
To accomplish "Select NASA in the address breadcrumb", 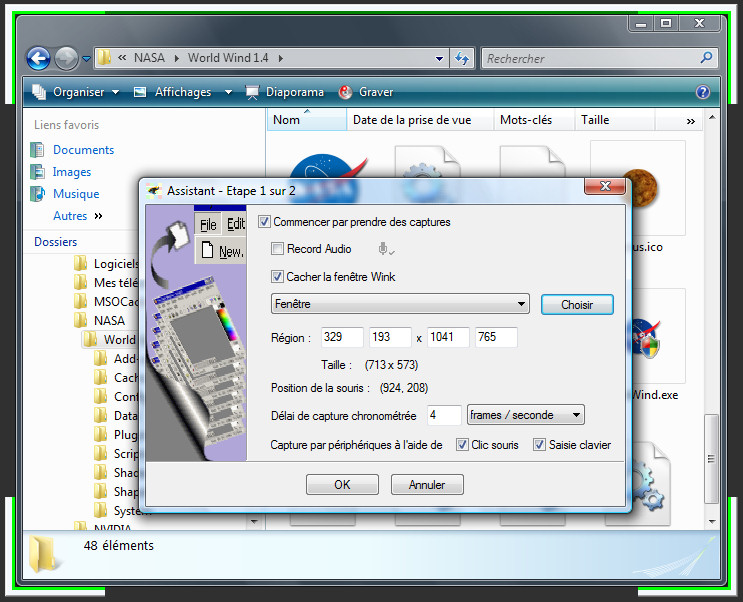I will pos(149,58).
